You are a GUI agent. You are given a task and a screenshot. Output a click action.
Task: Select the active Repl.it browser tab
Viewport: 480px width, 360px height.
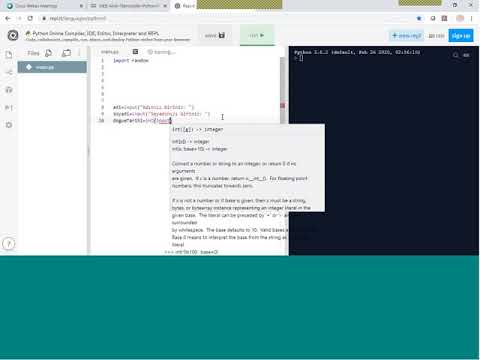click(184, 6)
